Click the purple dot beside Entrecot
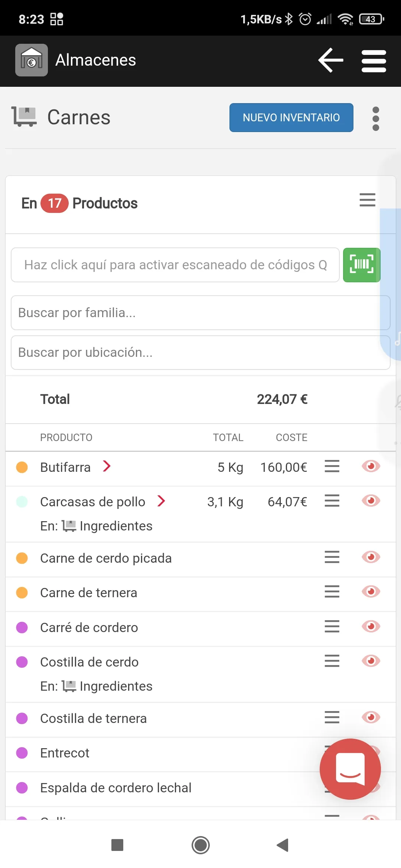 [22, 753]
